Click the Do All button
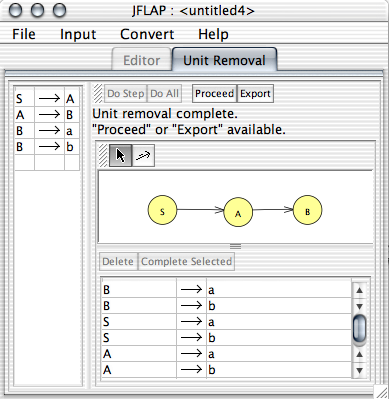 (164, 94)
